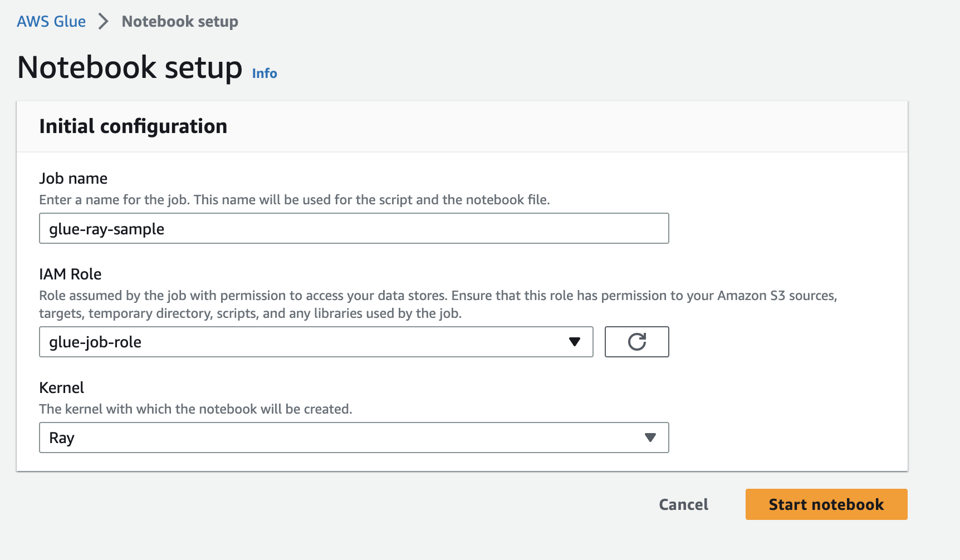Click the Info link beside Notebook setup
960x560 pixels.
pos(264,73)
